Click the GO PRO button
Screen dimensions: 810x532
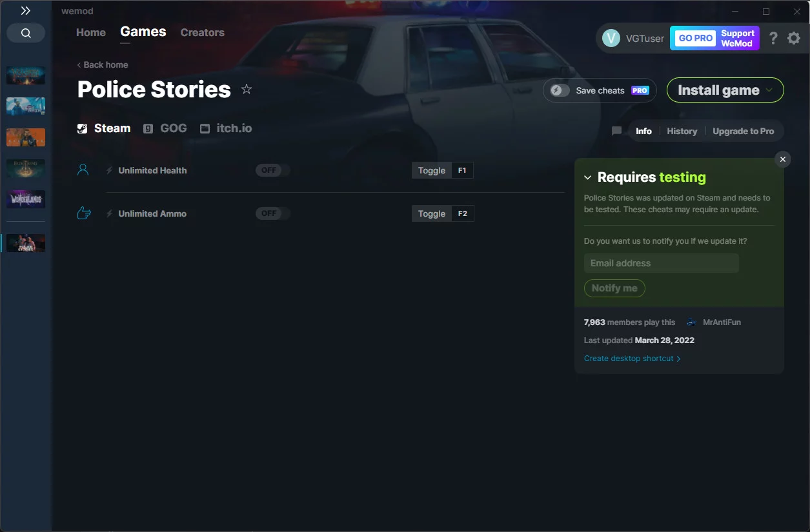(695, 38)
